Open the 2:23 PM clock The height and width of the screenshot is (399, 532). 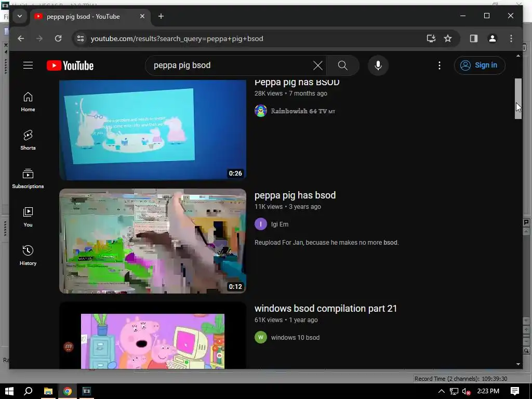488,391
